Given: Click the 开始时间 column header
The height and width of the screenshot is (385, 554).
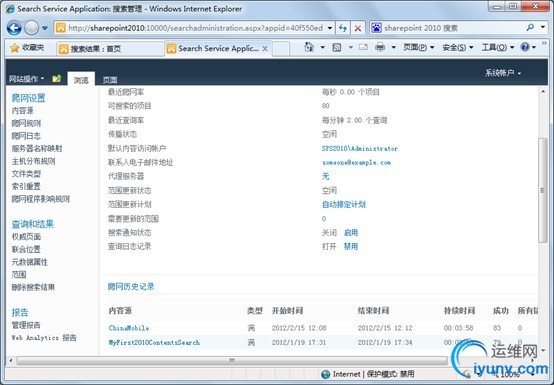Looking at the screenshot, I should tap(287, 311).
